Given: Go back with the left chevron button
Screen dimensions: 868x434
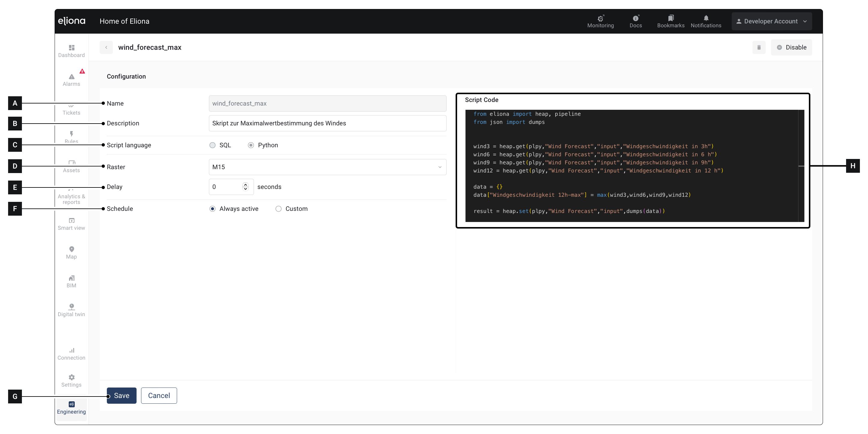Looking at the screenshot, I should tap(106, 47).
